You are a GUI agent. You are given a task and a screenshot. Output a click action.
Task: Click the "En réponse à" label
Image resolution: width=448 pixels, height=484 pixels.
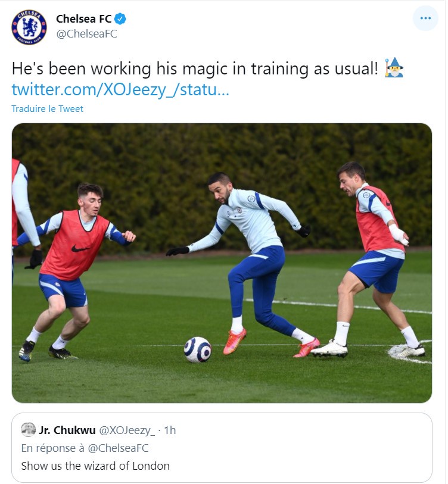[x=54, y=448]
